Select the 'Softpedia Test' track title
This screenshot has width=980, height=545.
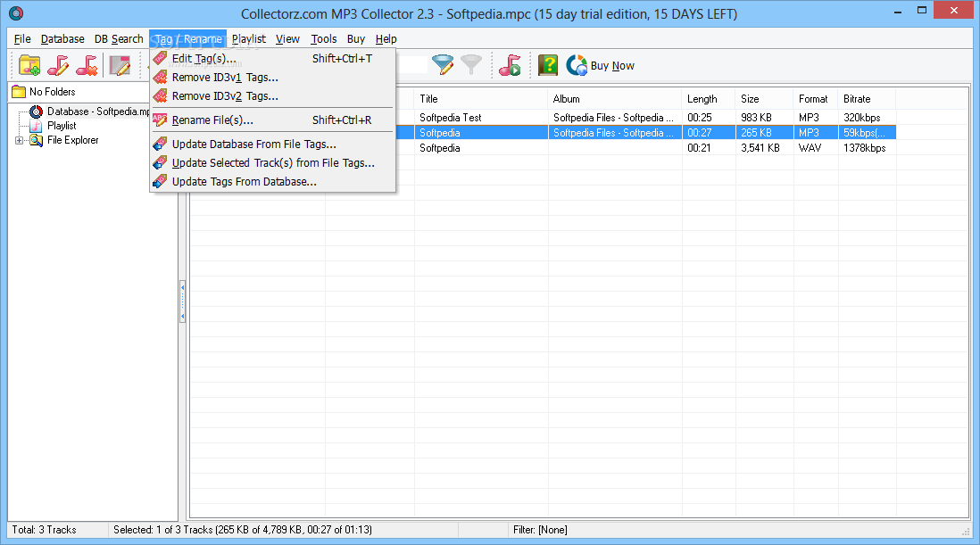(451, 118)
